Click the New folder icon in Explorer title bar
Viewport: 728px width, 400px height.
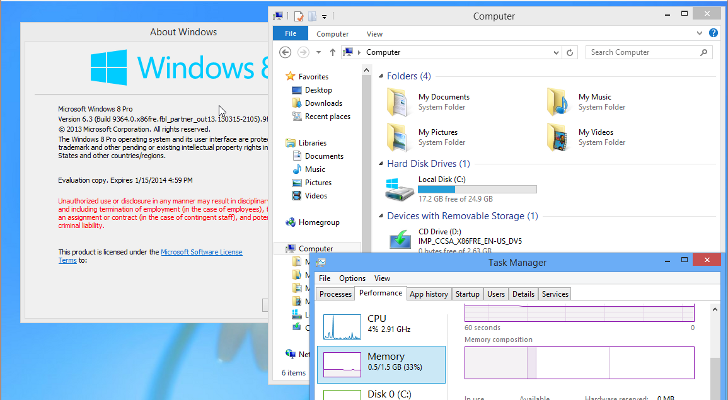(312, 16)
